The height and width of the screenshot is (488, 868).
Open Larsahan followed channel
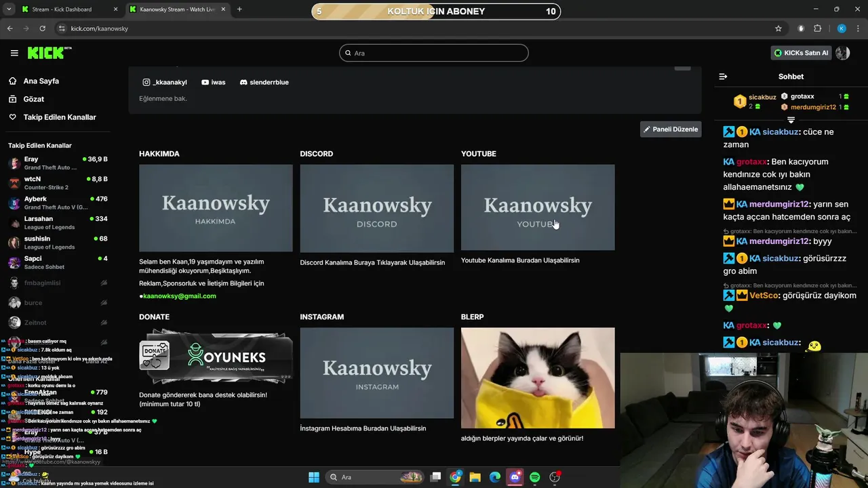point(58,222)
